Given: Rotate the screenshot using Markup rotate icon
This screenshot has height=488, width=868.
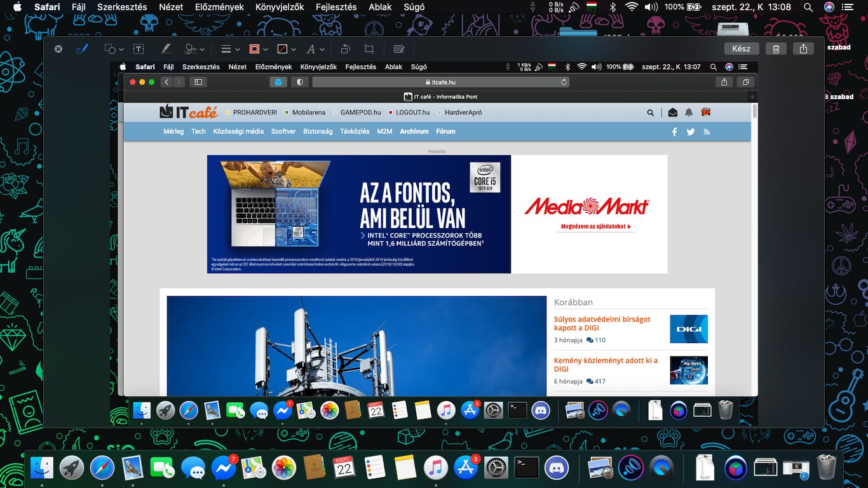Looking at the screenshot, I should coord(345,49).
